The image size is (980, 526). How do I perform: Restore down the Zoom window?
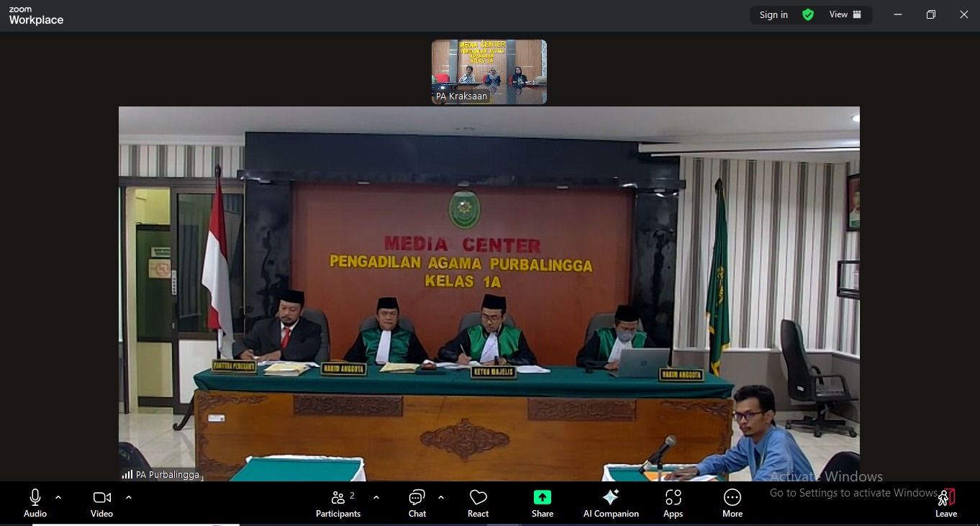[930, 14]
